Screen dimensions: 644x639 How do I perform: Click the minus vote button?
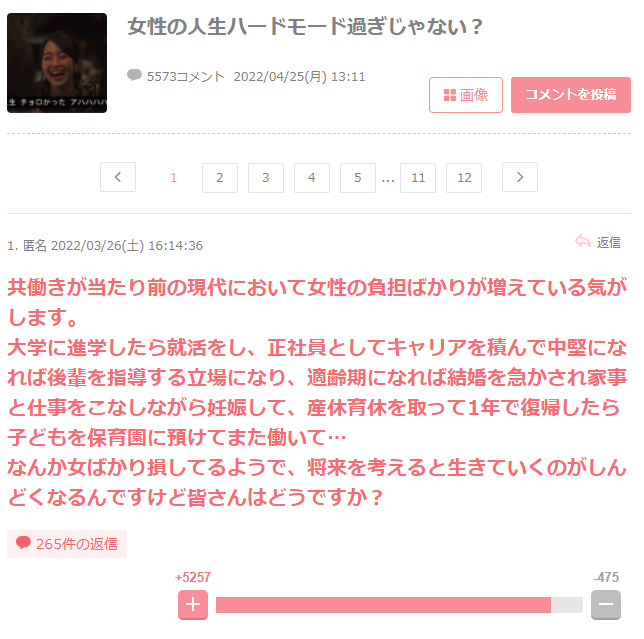click(605, 605)
